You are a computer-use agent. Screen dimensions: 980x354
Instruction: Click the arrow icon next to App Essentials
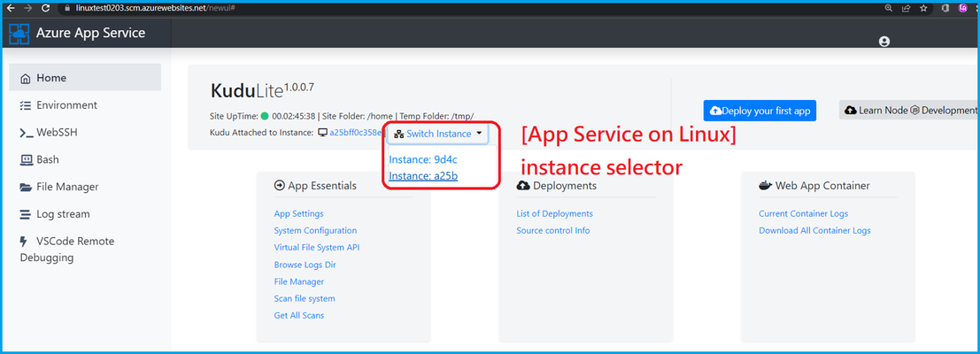pos(280,186)
